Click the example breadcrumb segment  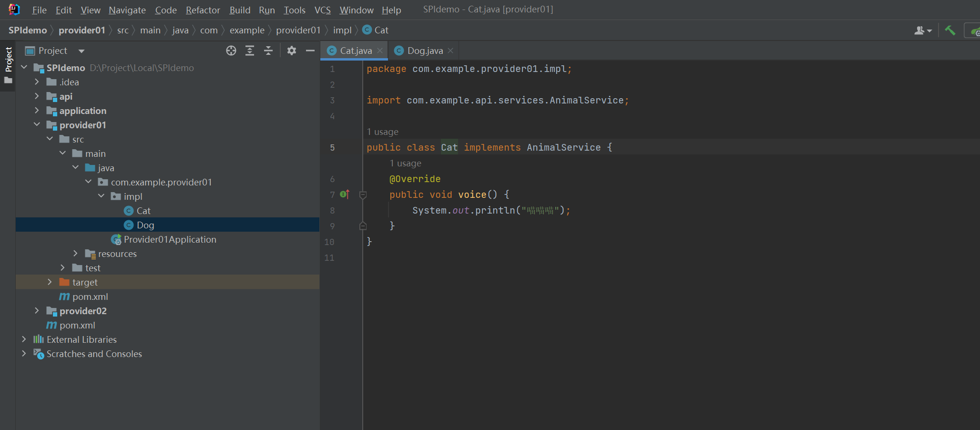point(247,30)
